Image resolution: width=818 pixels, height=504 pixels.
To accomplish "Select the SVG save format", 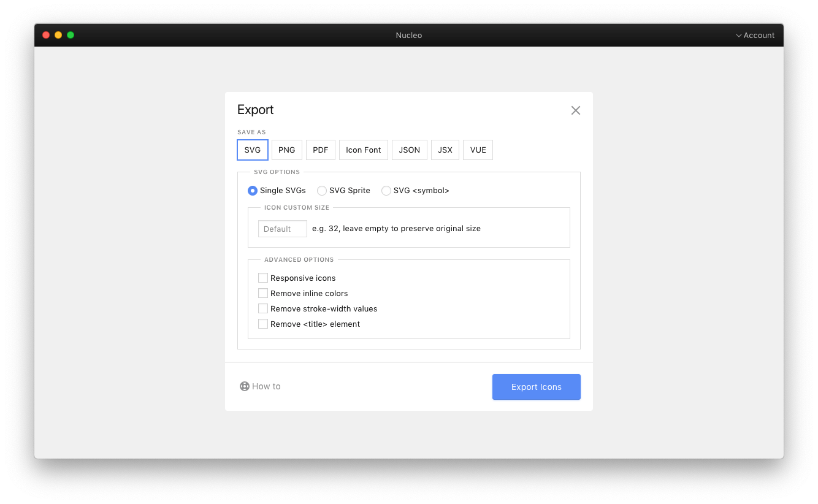I will (253, 150).
